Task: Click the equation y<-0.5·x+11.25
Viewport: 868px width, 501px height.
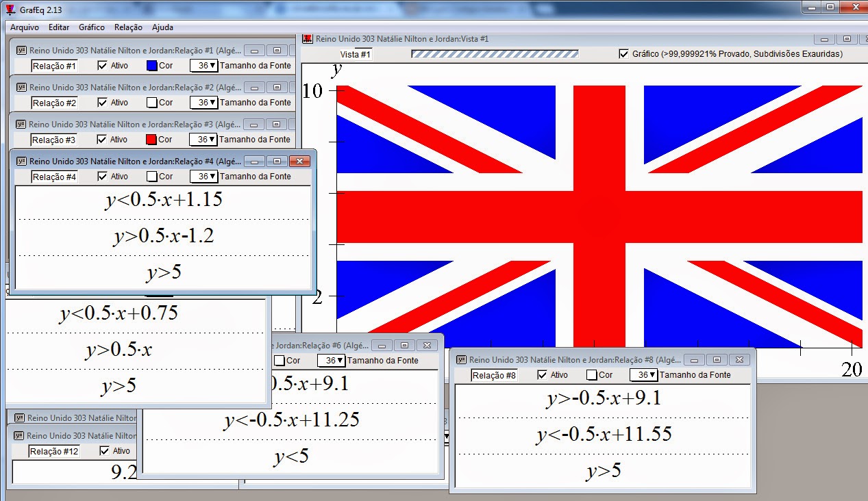Action: [x=292, y=420]
